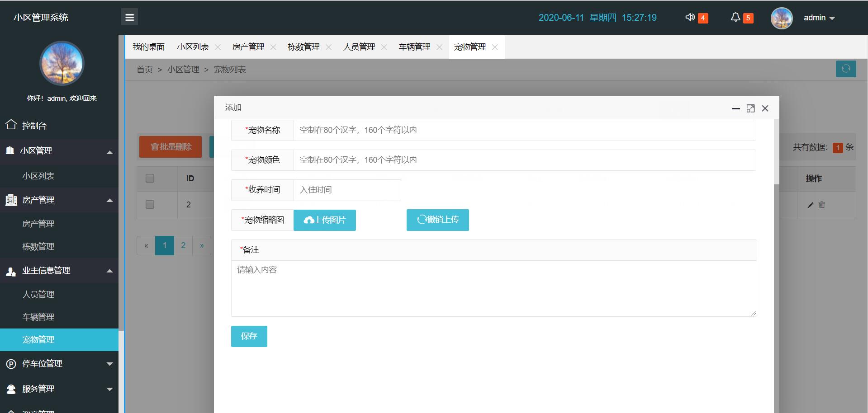Screen dimensions: 868x413
Task: Click the hamburger menu icon in header
Action: tap(129, 17)
